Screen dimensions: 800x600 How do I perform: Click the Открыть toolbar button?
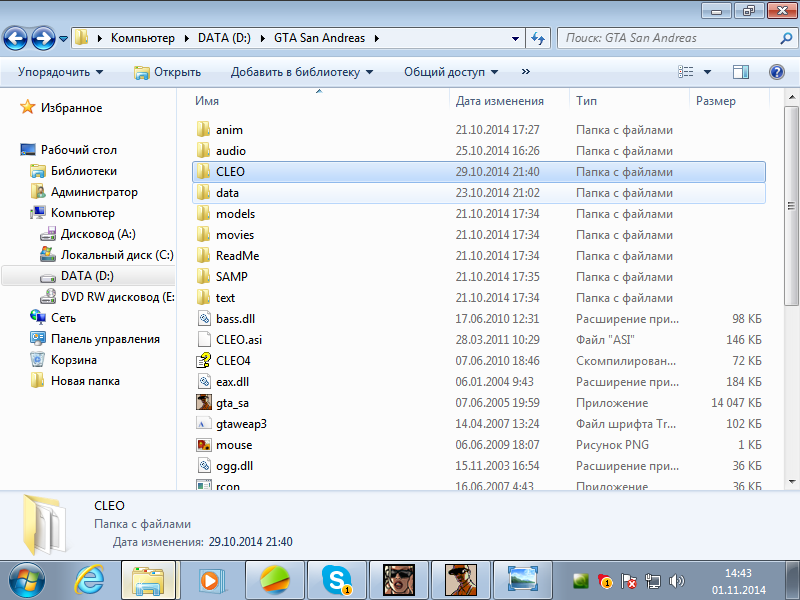[x=167, y=72]
